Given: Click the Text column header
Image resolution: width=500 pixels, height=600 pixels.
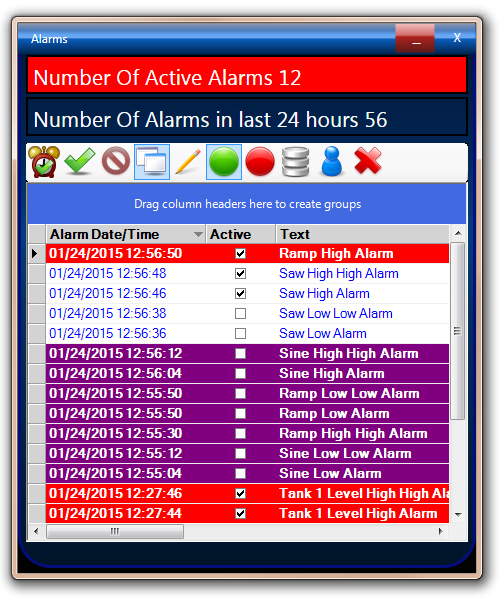Looking at the screenshot, I should [362, 234].
